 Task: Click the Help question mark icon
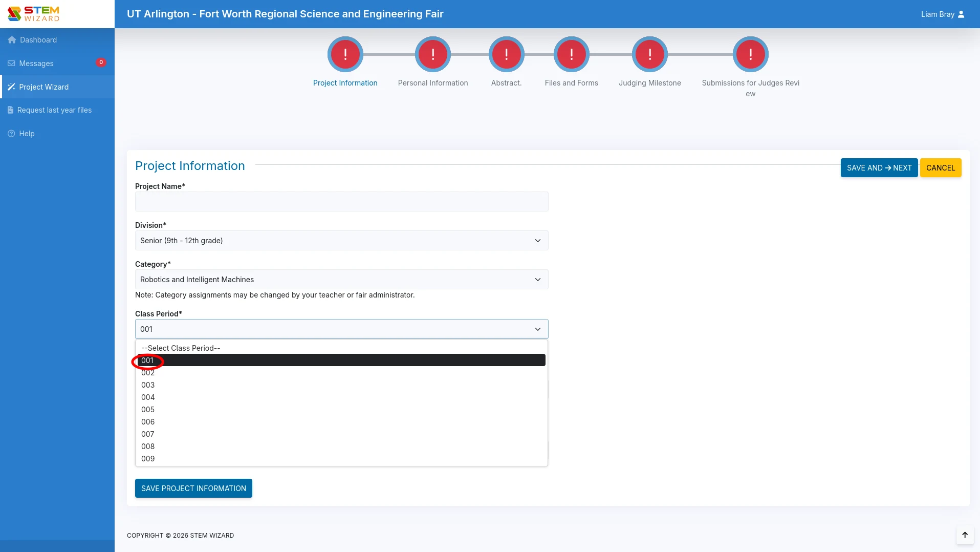(x=11, y=134)
